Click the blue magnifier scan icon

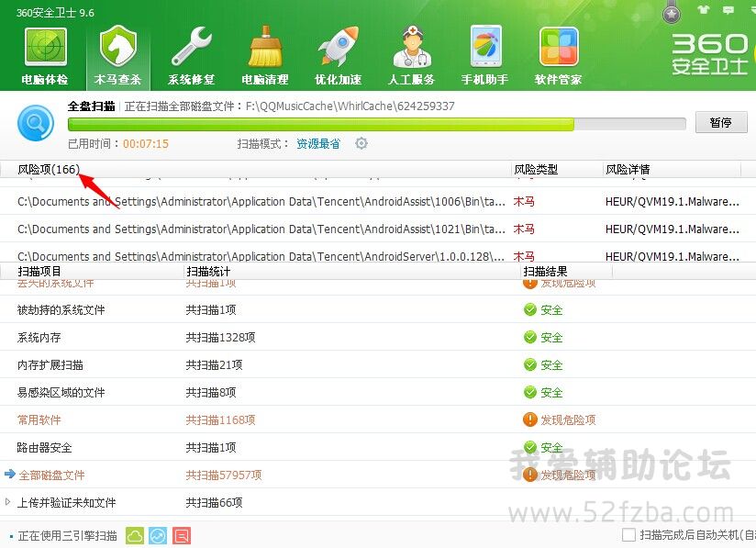point(36,124)
